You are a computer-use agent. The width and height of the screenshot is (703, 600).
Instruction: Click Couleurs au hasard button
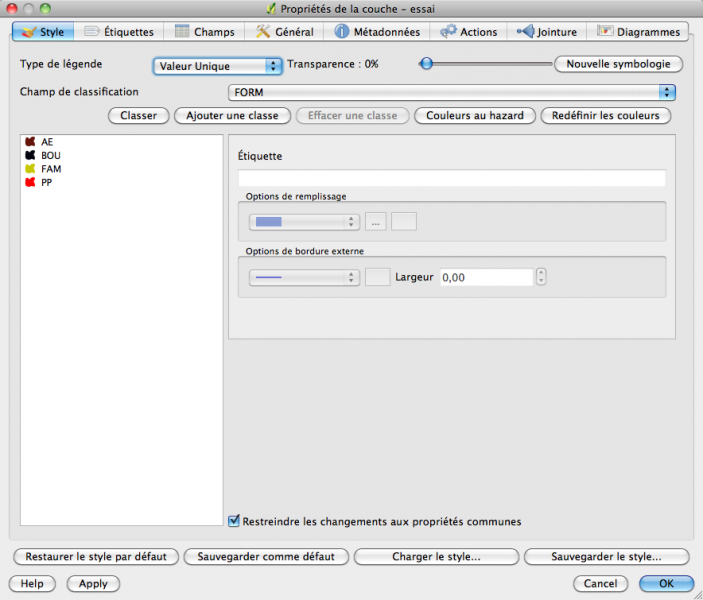tap(474, 116)
